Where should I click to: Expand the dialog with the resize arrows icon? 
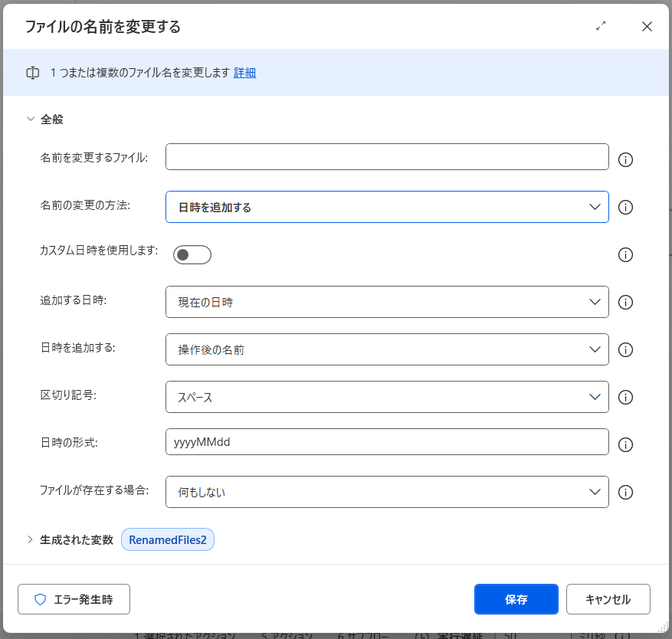point(602,26)
